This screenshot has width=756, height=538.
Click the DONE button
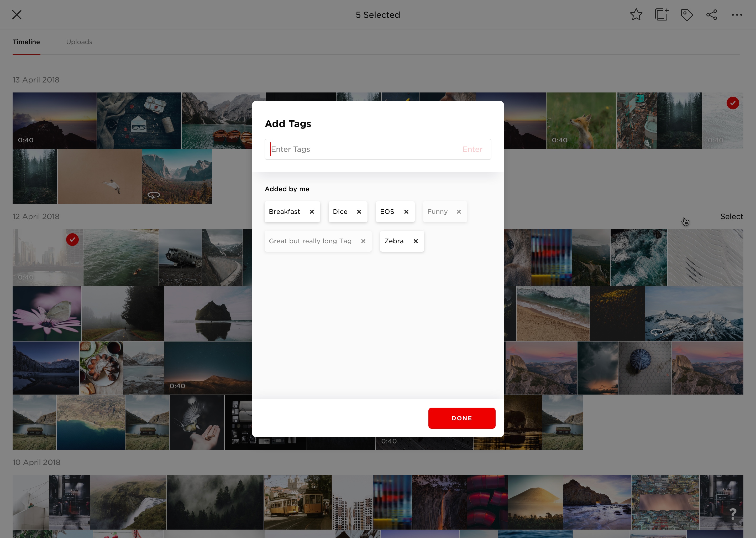point(461,418)
